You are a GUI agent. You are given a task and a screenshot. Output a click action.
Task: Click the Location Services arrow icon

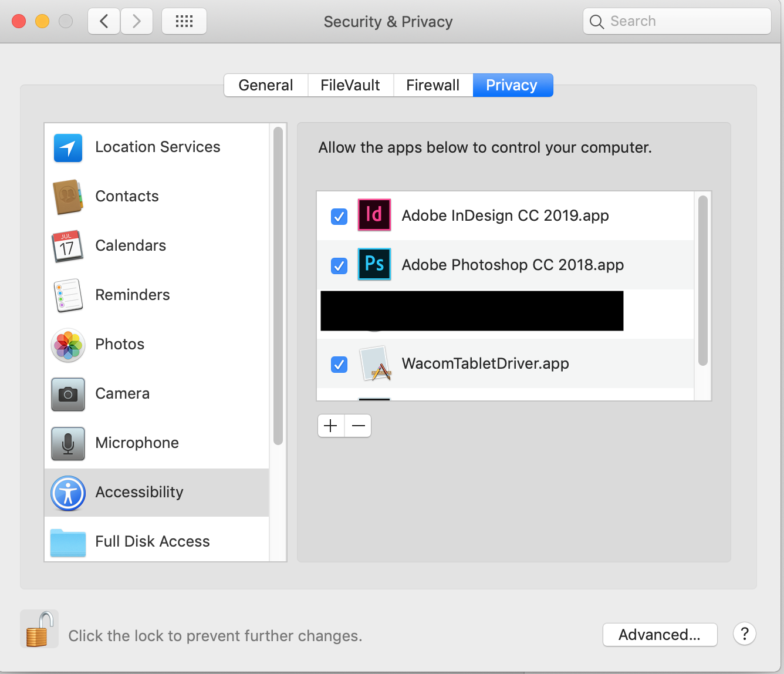pyautogui.click(x=68, y=147)
